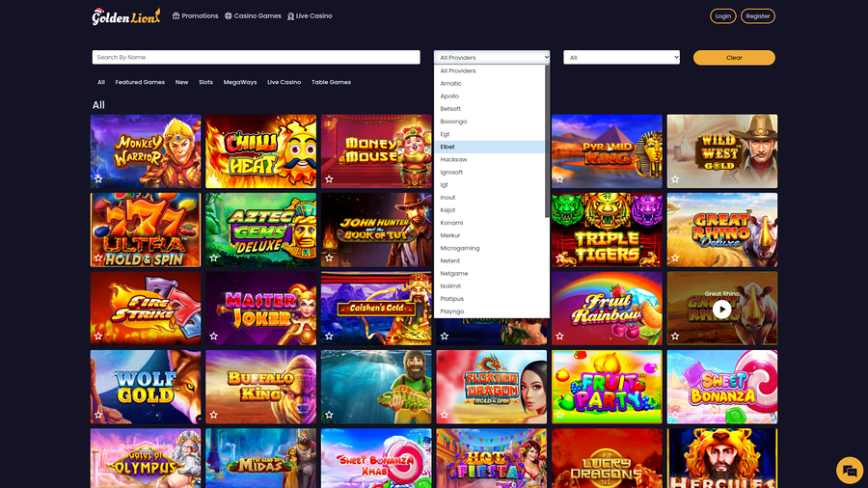
Task: Star the Floating Dragon game
Action: (x=445, y=415)
